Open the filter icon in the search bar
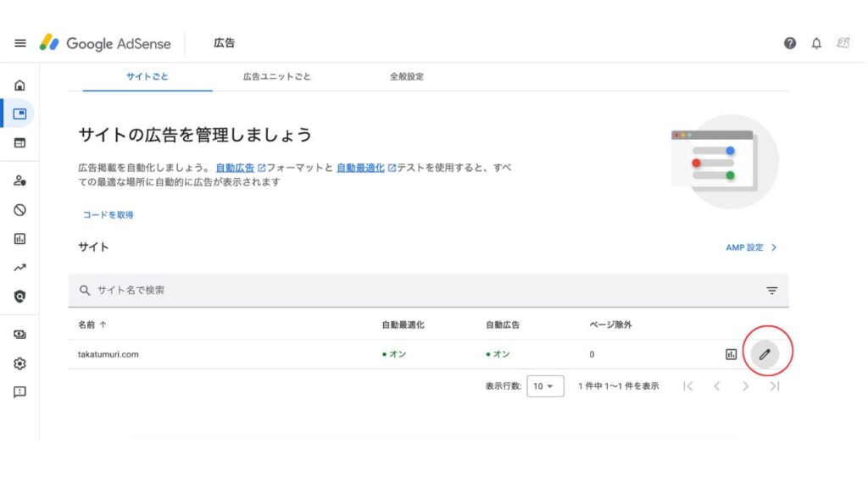 tap(771, 291)
